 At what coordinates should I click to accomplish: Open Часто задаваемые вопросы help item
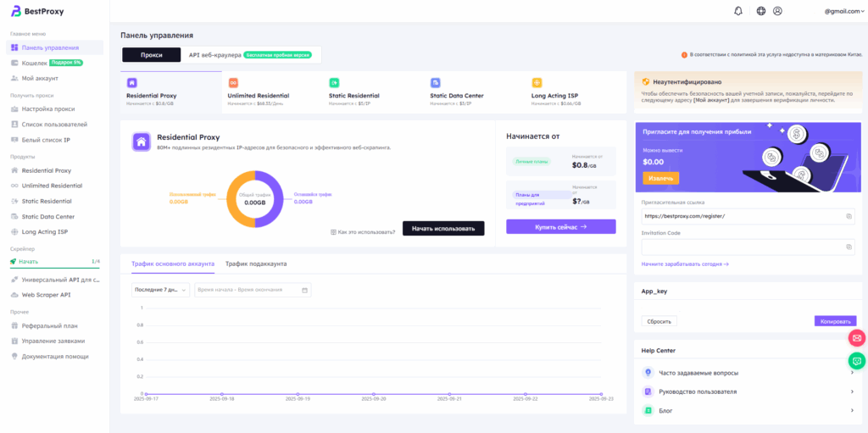(748, 373)
